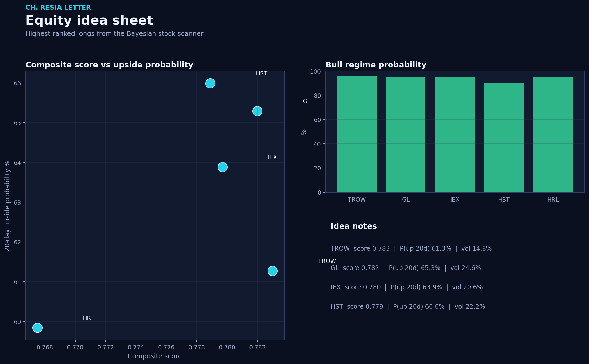This screenshot has width=589, height=364.
Task: Select the HRL bar in bull regime chart
Action: 553,135
